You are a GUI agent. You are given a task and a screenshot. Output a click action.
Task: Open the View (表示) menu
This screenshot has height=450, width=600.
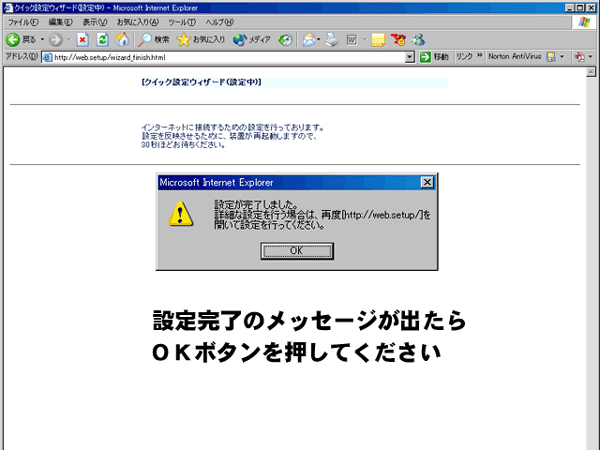95,22
